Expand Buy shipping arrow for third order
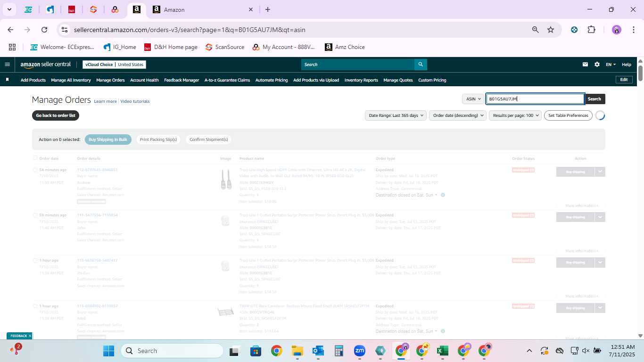644x362 pixels. (x=600, y=262)
